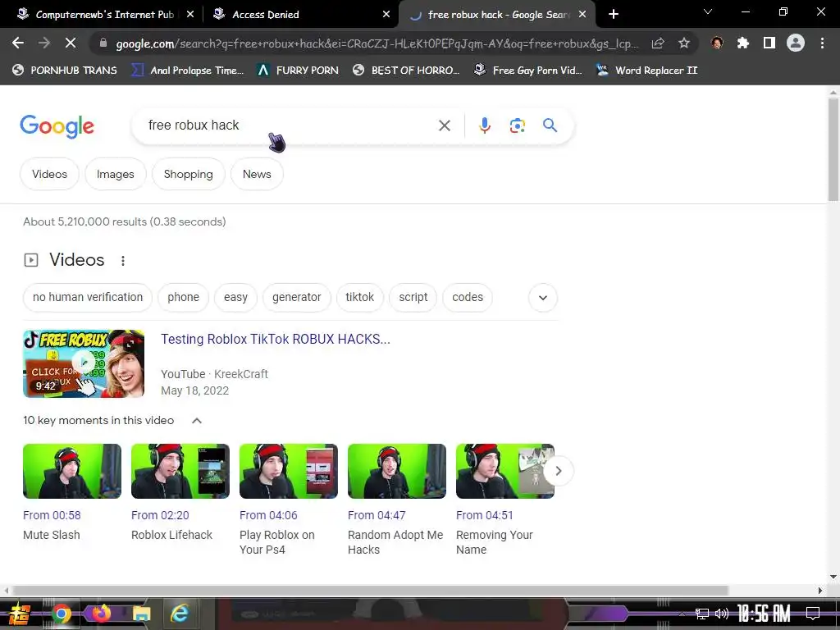Image resolution: width=840 pixels, height=630 pixels.
Task: Open the BEST OF HORRO... bookmark
Action: [x=406, y=71]
